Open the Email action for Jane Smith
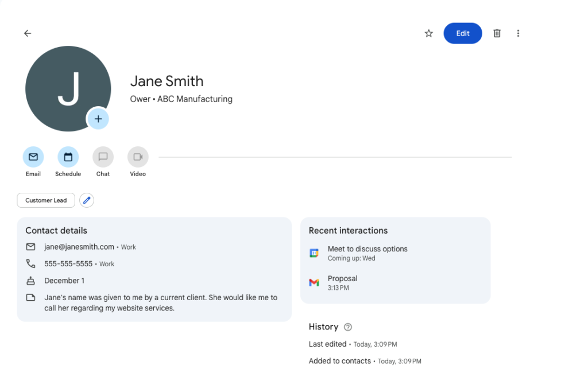 point(33,156)
